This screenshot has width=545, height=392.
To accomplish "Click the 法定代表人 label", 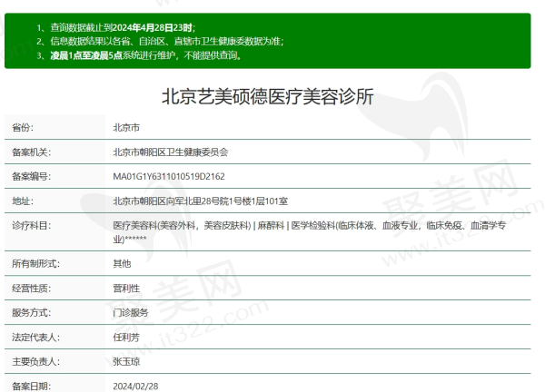I will click(x=35, y=338).
